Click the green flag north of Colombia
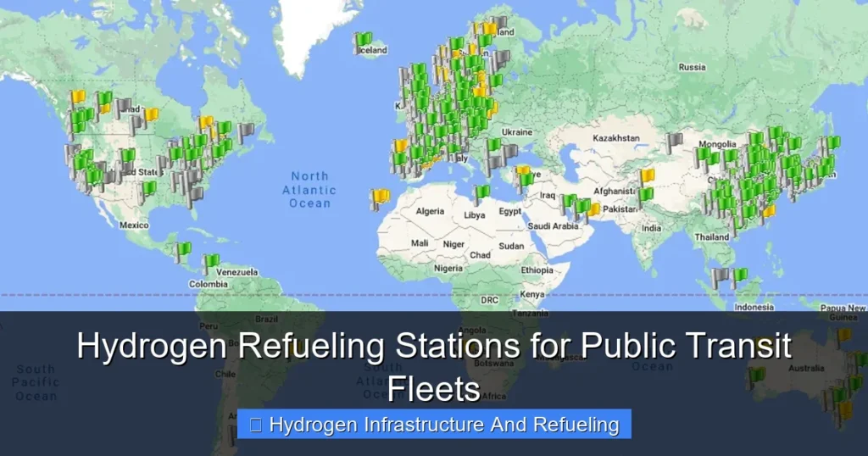 182,252
